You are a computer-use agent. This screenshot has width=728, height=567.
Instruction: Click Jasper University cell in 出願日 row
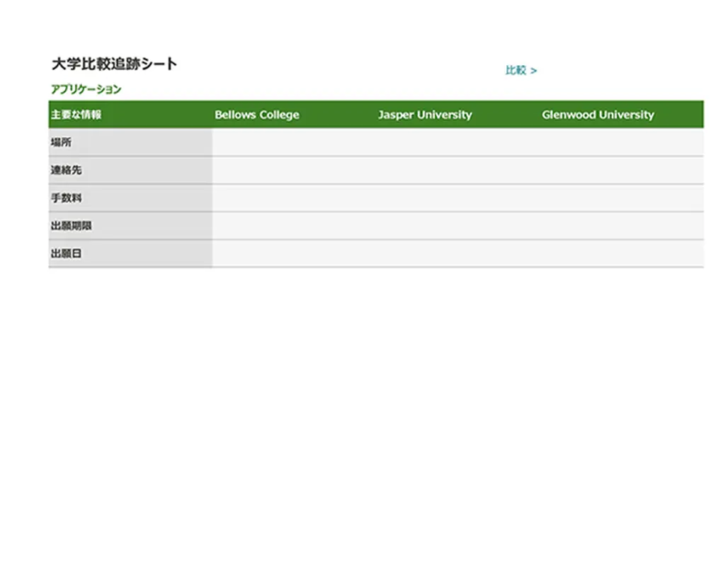point(457,253)
